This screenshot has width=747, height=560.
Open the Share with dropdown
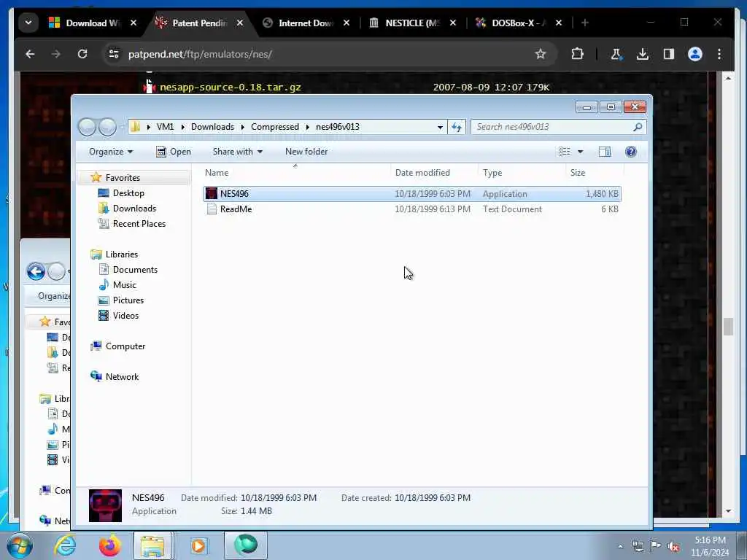237,152
